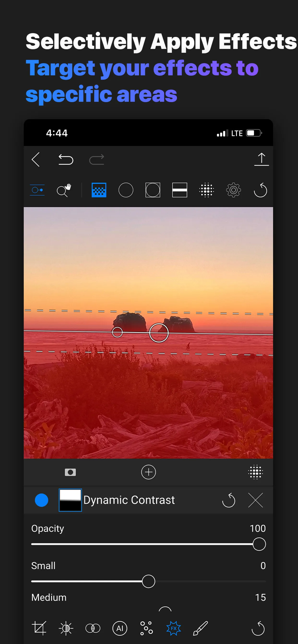Select the Dynamic Contrast label
The height and width of the screenshot is (644, 298).
[129, 500]
